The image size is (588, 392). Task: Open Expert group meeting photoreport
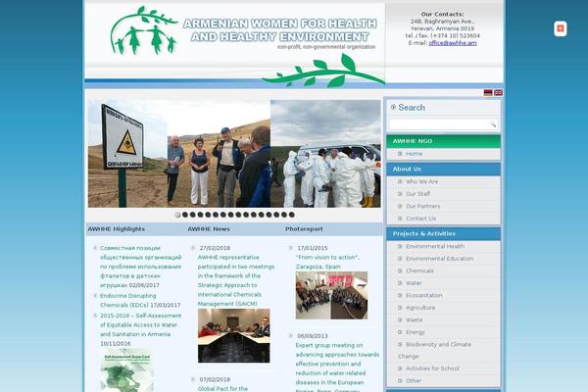tap(337, 368)
